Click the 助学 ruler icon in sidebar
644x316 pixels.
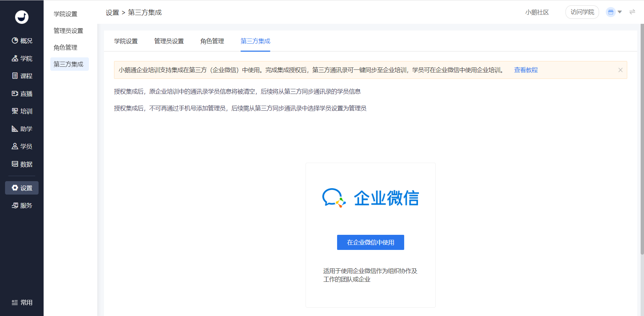pyautogui.click(x=15, y=129)
